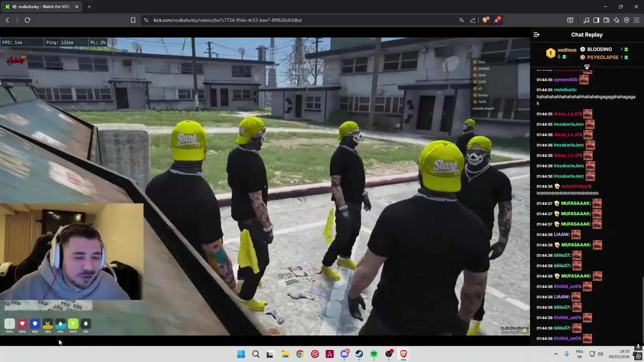Screen dimensions: 644x362
Task: Open Brave Shields lion icon
Action: (x=486, y=20)
